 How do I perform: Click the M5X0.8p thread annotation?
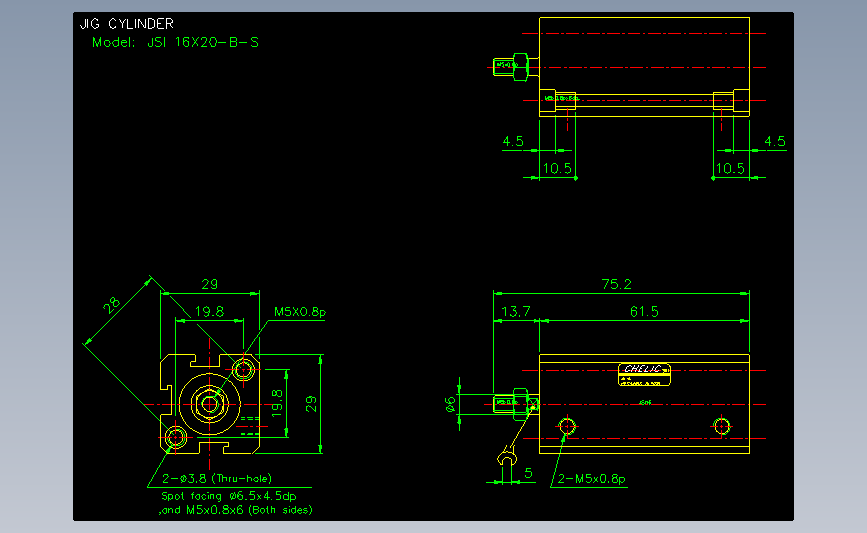tap(300, 312)
